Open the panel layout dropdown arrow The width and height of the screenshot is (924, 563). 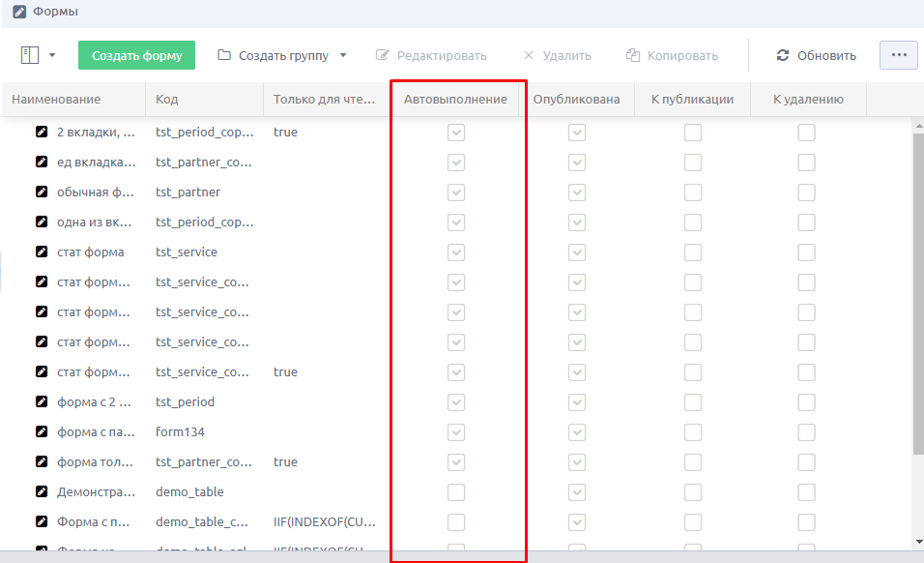52,55
